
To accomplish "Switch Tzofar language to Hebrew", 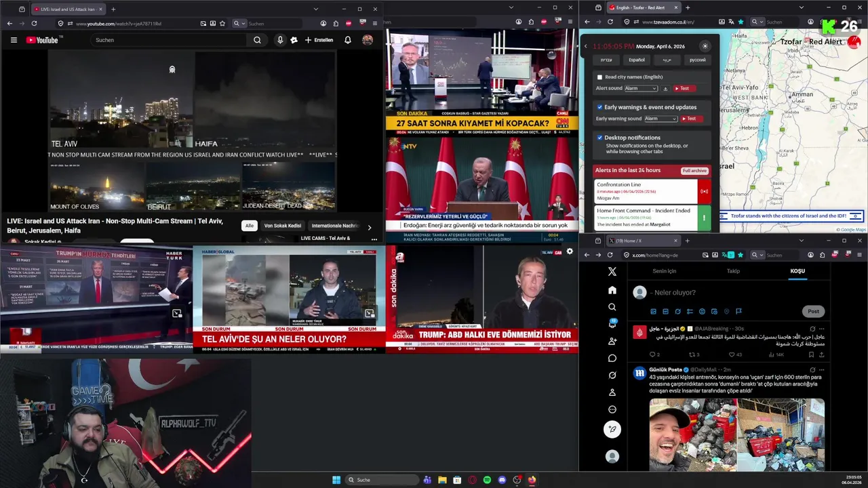I will click(606, 60).
